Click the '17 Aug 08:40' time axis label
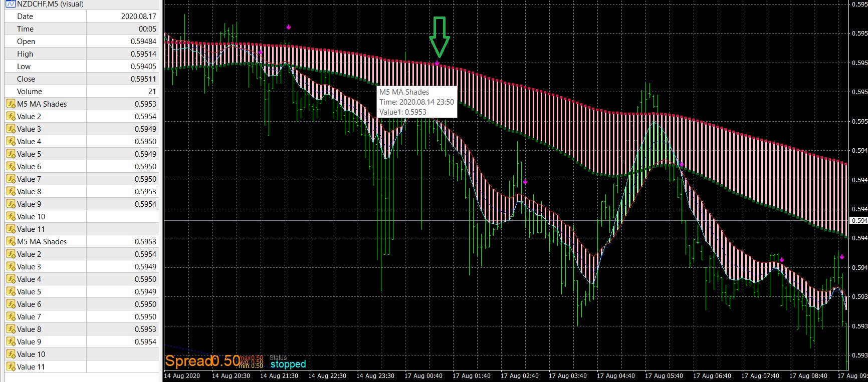 (808, 376)
